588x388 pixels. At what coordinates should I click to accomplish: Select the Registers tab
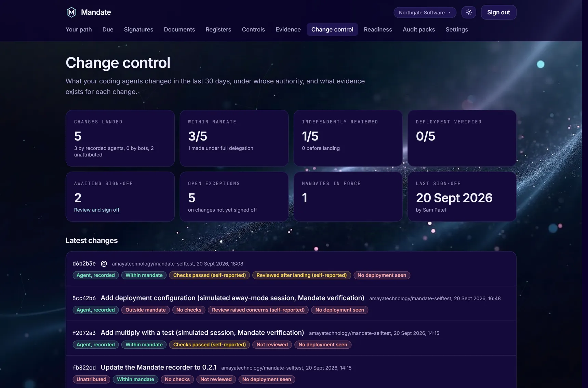pyautogui.click(x=218, y=29)
